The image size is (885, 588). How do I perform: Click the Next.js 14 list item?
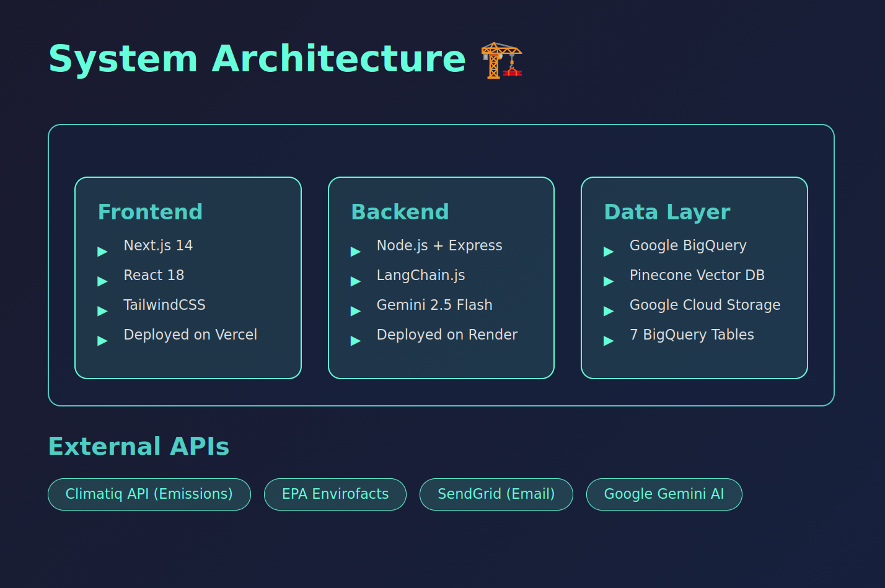pos(158,245)
